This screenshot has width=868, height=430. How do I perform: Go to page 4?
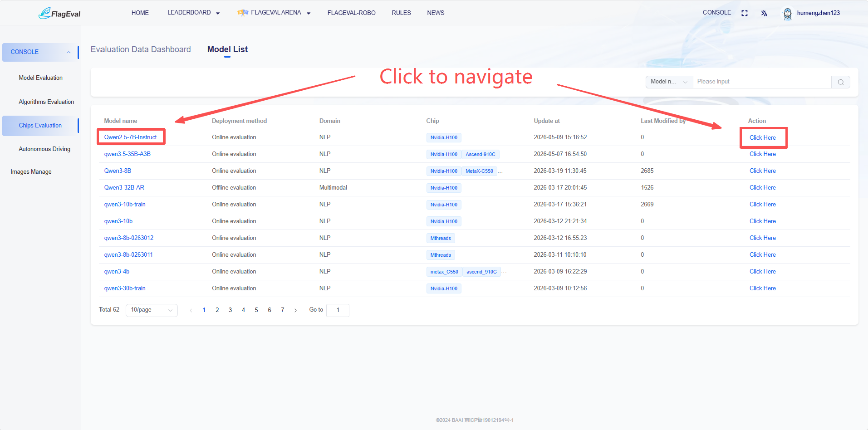coord(243,310)
